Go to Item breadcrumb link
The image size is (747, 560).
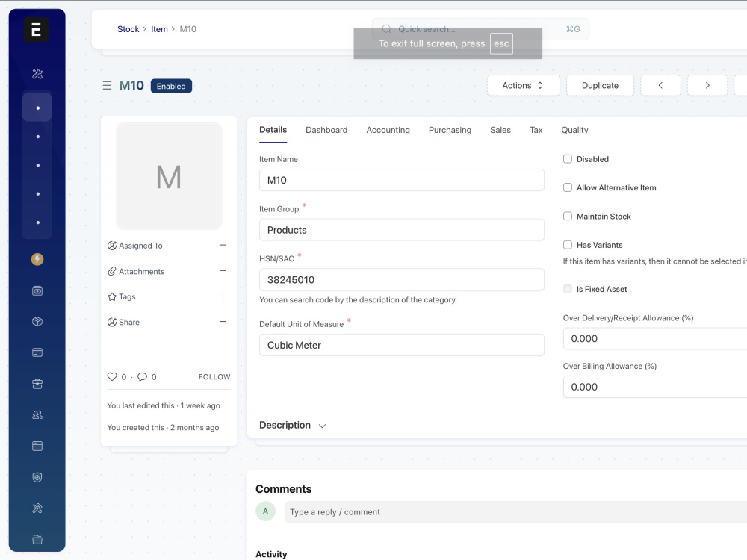159,29
